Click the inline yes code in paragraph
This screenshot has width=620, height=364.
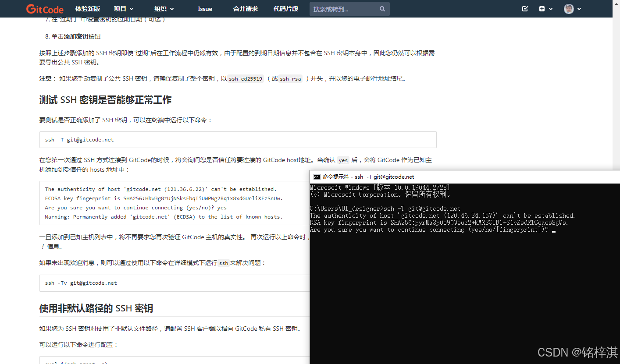343,160
